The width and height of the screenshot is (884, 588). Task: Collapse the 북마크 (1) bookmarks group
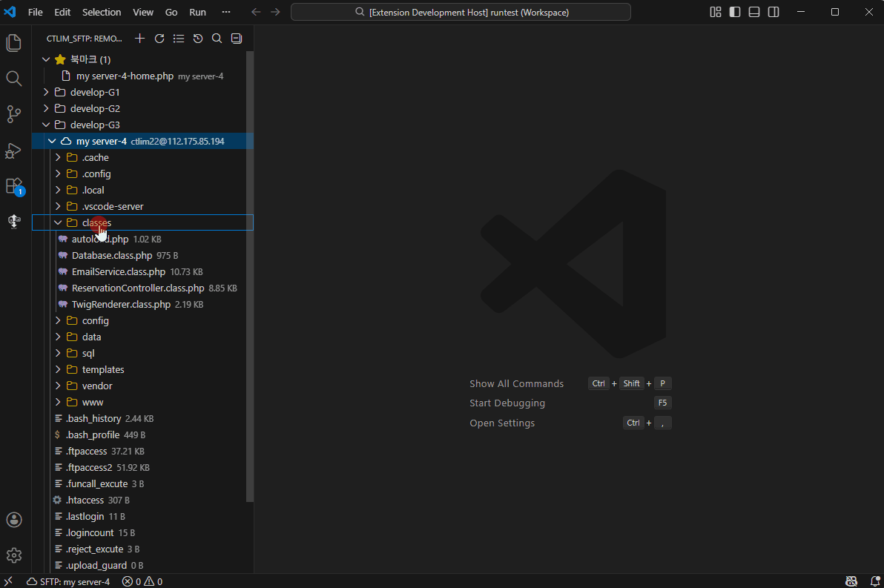point(142,59)
